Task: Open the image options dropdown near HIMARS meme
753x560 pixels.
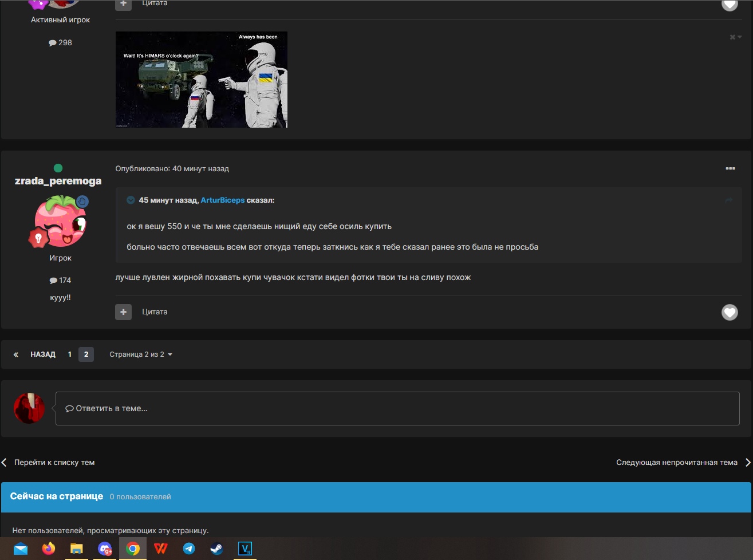Action: pyautogui.click(x=735, y=37)
